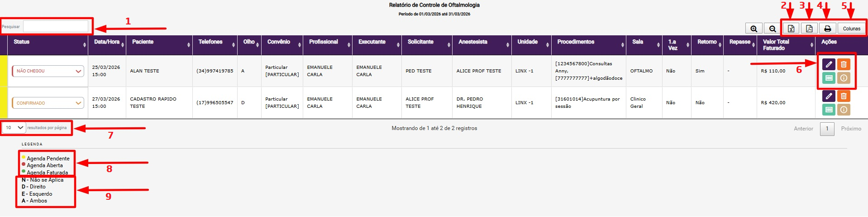Open the NÃO CHEGOU status dropdown
Viewport: 868px width, 217px height.
(x=48, y=71)
